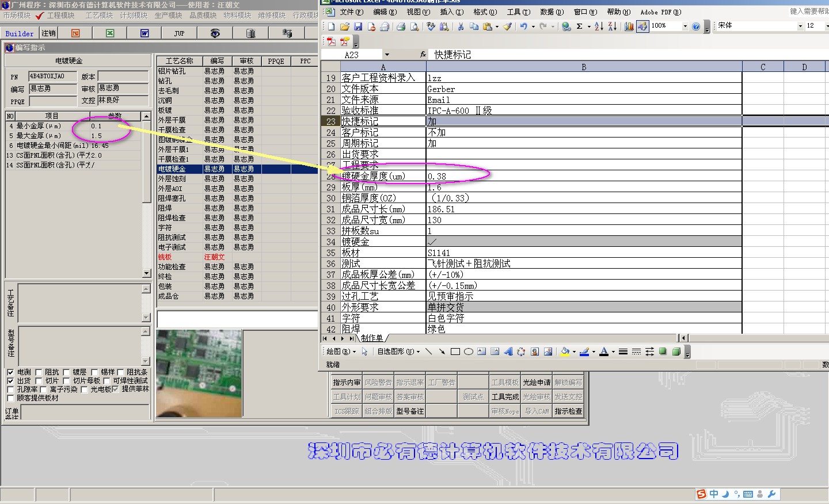Open the Adobe PDF menu
Image resolution: width=829 pixels, height=504 pixels.
pos(660,12)
